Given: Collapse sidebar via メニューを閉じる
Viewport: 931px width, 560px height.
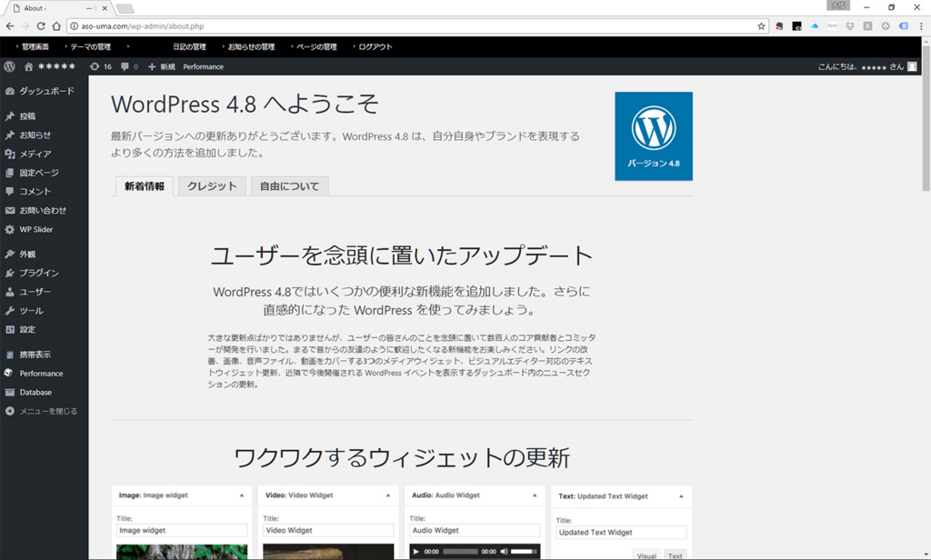Looking at the screenshot, I should [x=44, y=411].
